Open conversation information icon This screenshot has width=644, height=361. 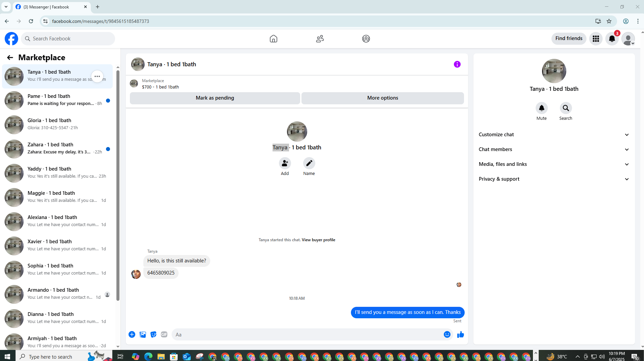[x=457, y=64]
